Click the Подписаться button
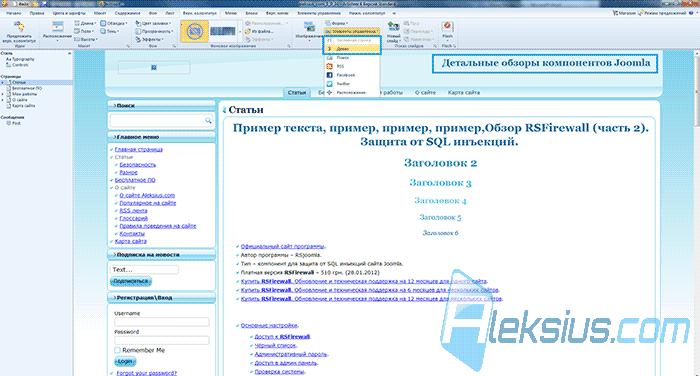700x376 pixels. (x=131, y=281)
